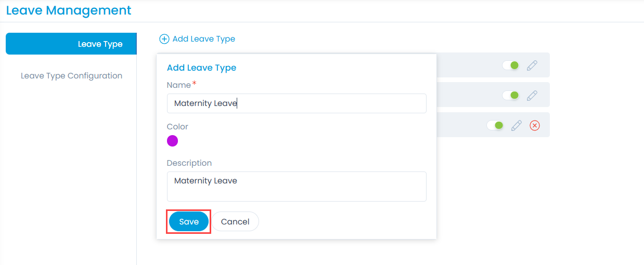Click the Add Leave Type dialog title

[x=201, y=68]
